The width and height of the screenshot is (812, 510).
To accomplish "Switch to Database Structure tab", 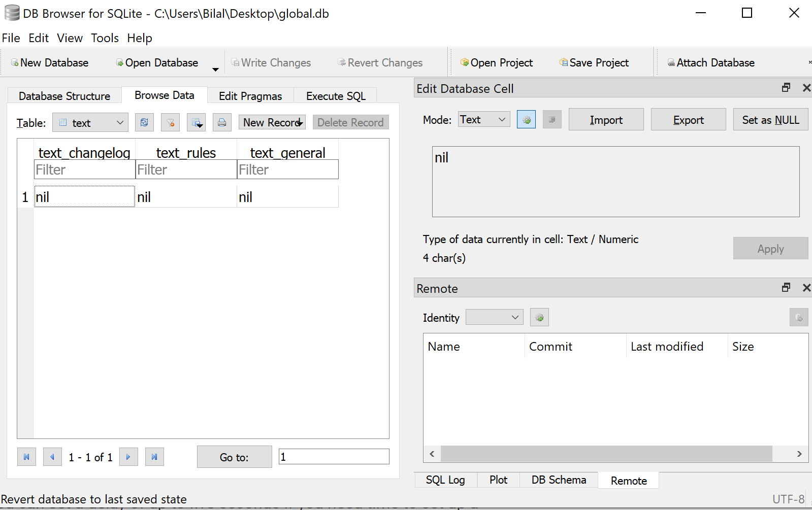I will (x=64, y=96).
